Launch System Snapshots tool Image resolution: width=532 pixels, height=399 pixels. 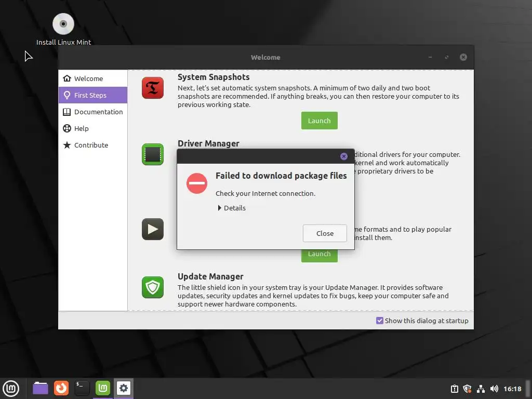tap(320, 121)
